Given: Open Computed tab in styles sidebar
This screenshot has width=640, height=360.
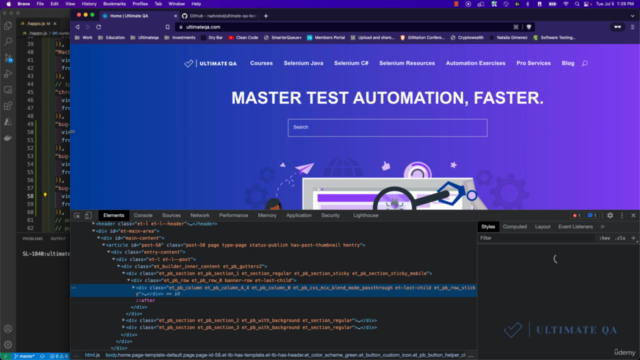Looking at the screenshot, I should click(515, 227).
